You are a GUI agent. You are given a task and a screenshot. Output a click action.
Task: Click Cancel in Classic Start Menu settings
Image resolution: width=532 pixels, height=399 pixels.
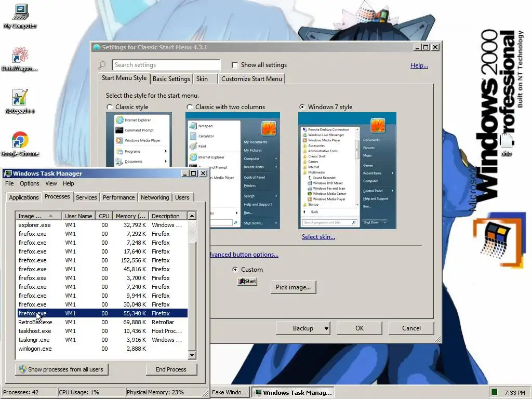click(411, 328)
